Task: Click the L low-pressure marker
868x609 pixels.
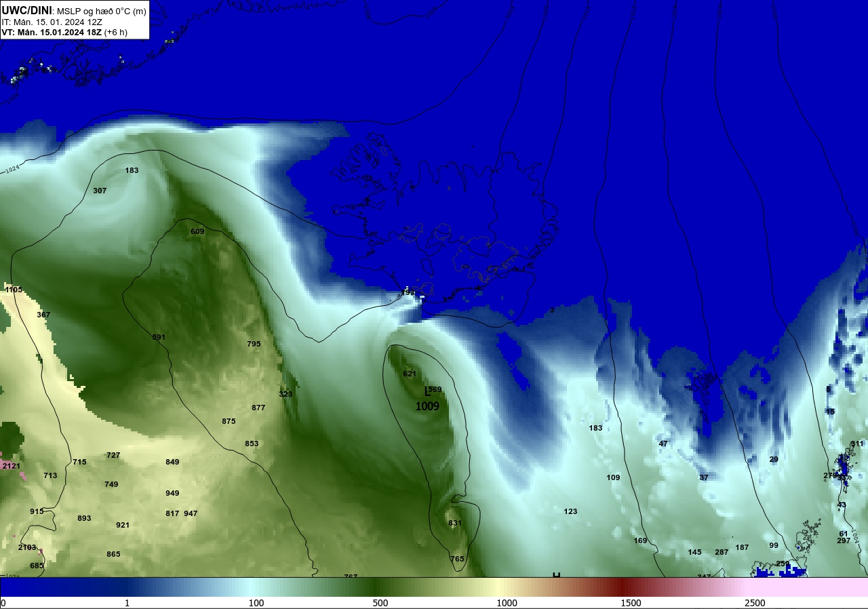Action: pyautogui.click(x=427, y=391)
